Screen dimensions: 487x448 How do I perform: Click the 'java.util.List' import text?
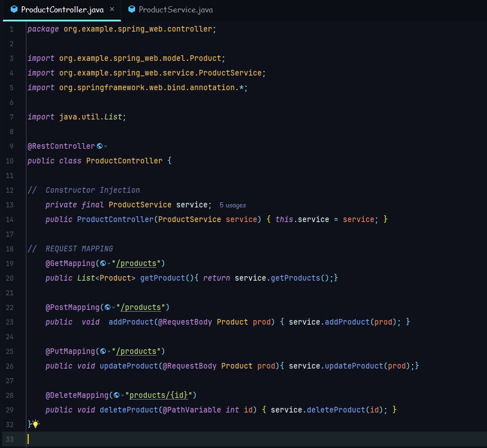pos(91,117)
